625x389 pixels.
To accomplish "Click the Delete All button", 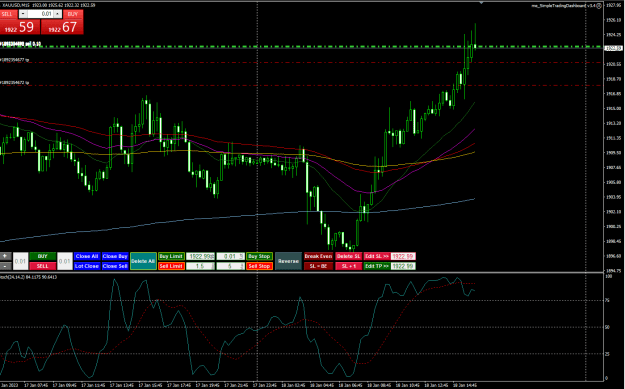I will (x=143, y=261).
